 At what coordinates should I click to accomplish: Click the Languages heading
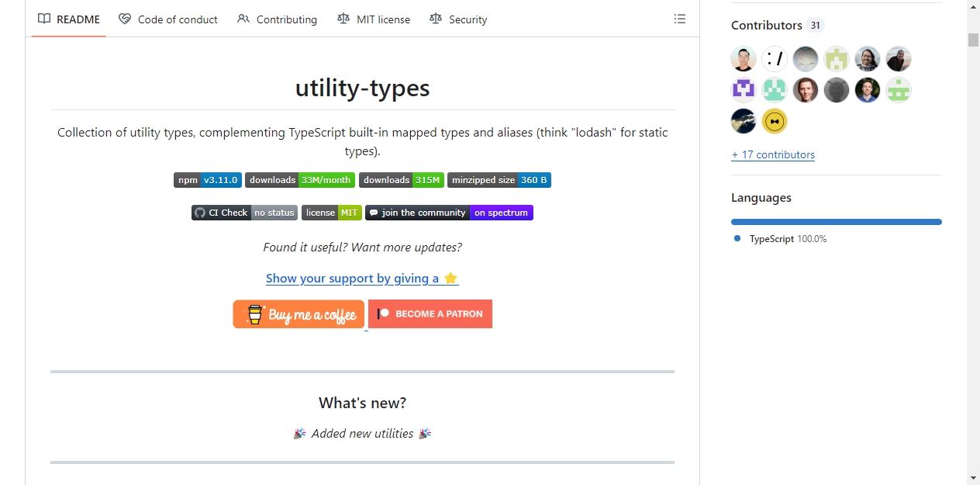click(761, 198)
